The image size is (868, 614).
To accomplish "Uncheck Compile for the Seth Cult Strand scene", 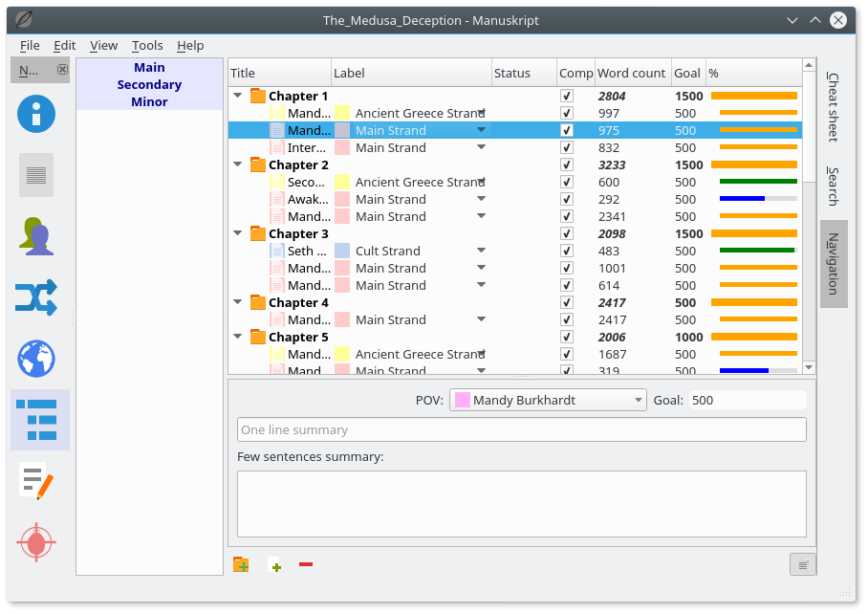I will pyautogui.click(x=567, y=252).
